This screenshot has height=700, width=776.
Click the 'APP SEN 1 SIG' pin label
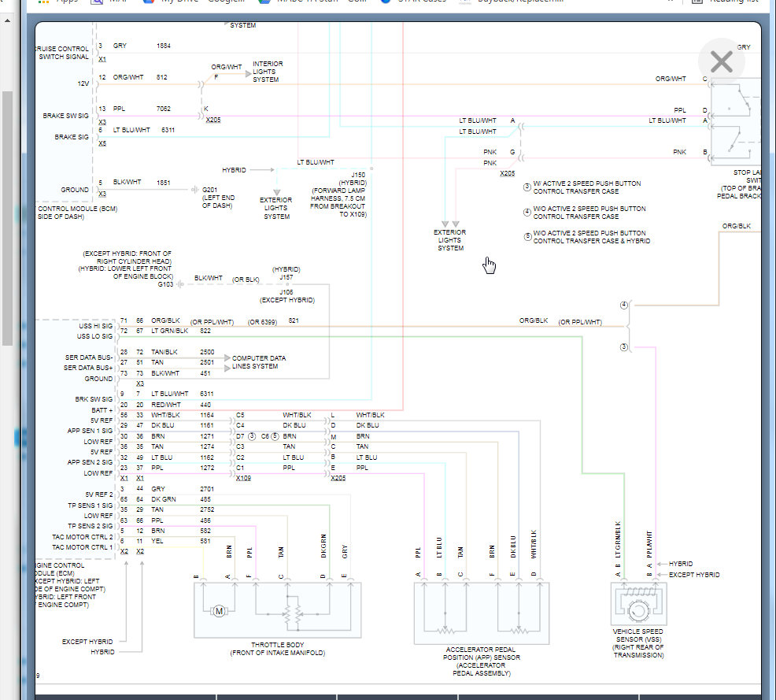coord(90,431)
